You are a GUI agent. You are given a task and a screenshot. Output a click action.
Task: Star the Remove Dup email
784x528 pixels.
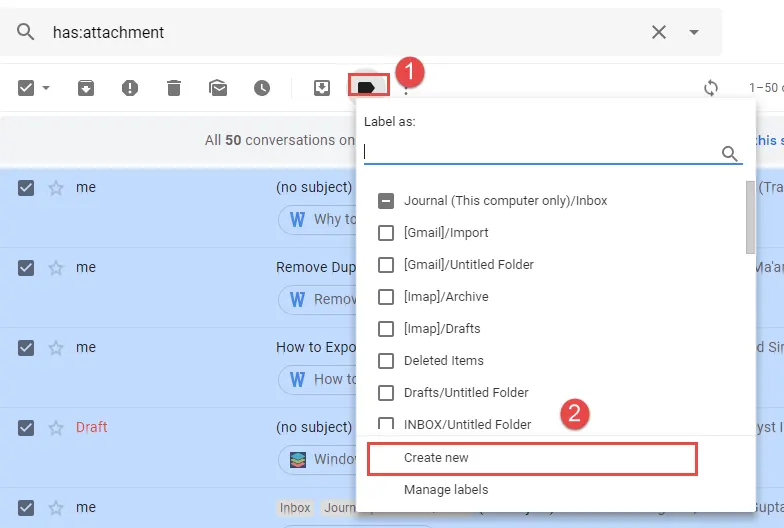(56, 268)
